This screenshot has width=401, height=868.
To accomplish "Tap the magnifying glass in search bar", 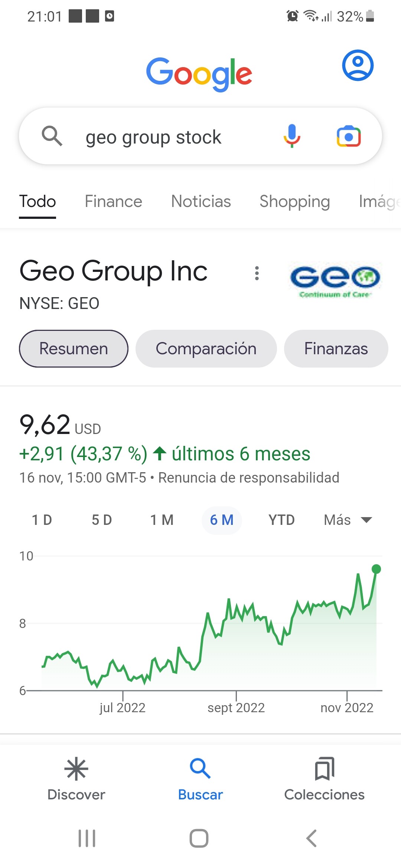I will pyautogui.click(x=52, y=136).
